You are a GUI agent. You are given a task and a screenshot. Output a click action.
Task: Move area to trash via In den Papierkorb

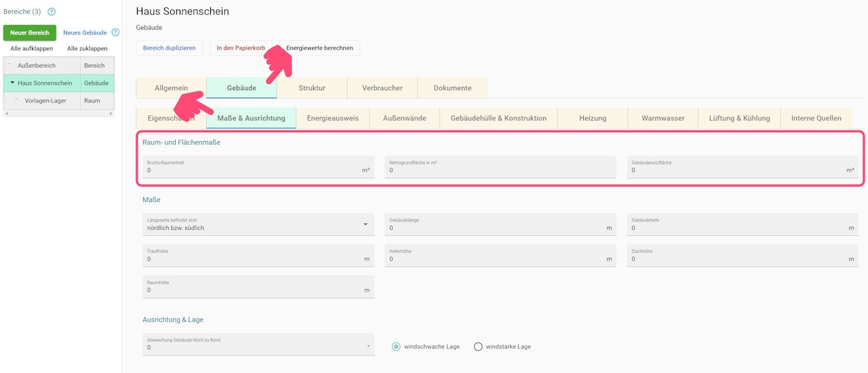click(x=241, y=48)
